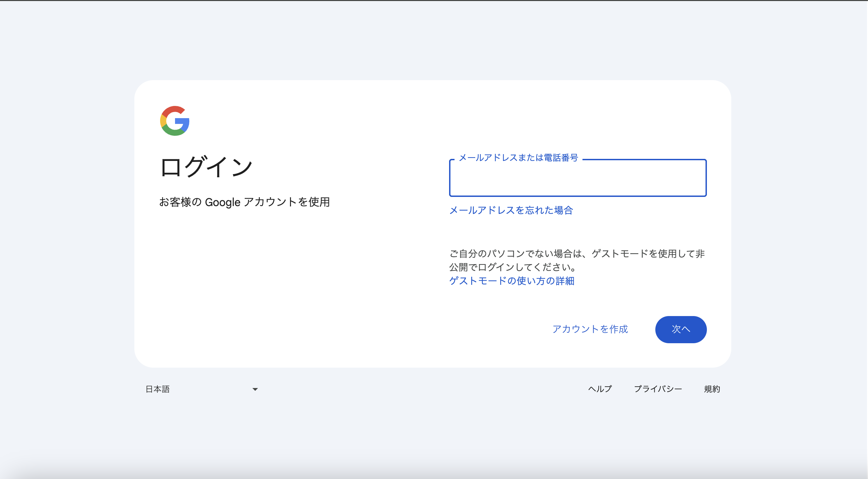Click the blue 次へ pill button
The height and width of the screenshot is (479, 868).
(x=681, y=329)
